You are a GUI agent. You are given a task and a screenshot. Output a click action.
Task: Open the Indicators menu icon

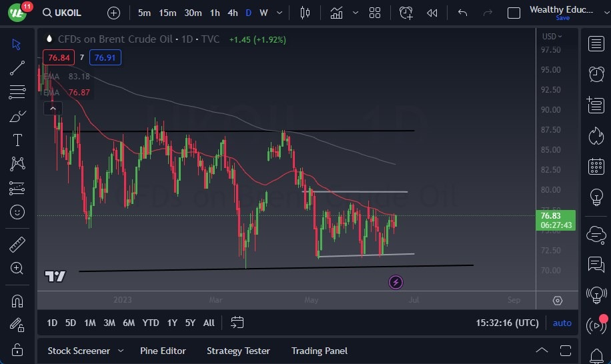[337, 13]
